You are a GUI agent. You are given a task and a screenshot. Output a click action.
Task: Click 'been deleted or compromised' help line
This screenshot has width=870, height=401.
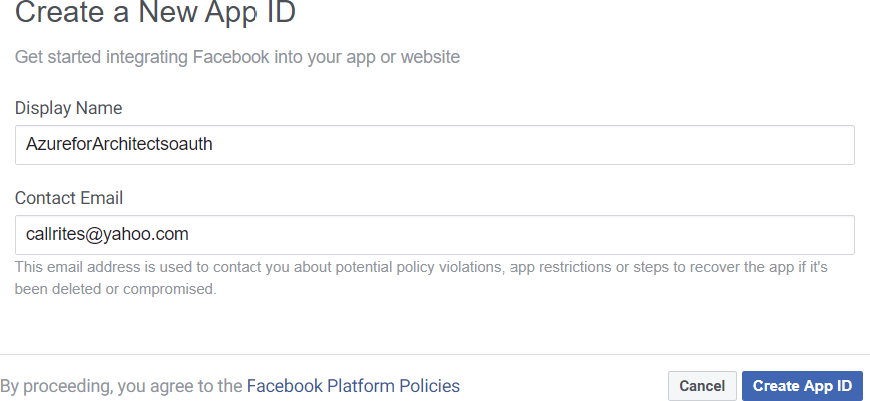tap(115, 289)
